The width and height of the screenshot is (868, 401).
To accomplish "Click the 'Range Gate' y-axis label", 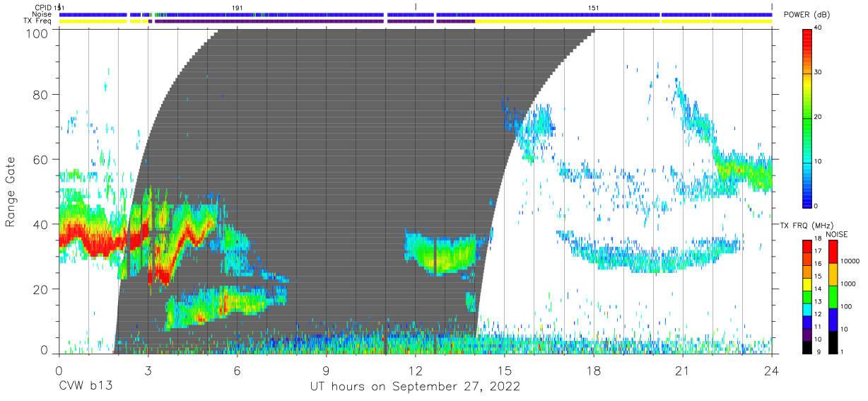I will 11,193.
